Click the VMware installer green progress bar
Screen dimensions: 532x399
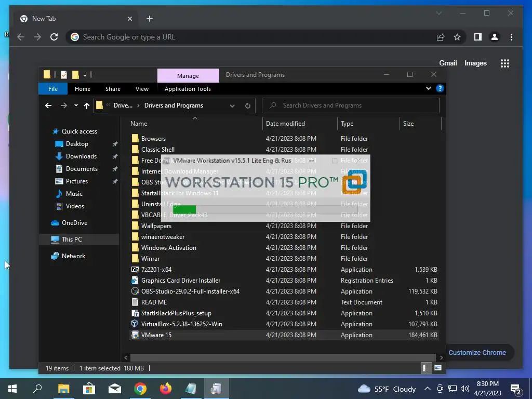click(184, 210)
